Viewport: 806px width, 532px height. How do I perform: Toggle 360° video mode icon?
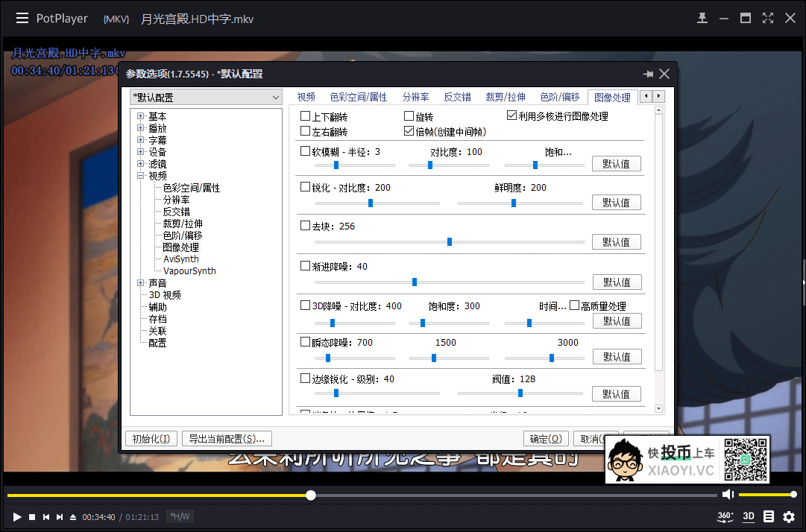click(725, 516)
